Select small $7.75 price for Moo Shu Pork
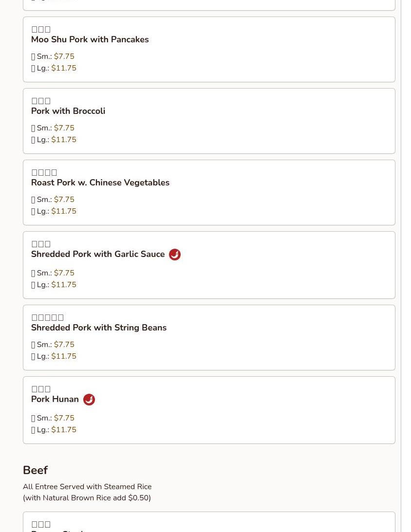The width and height of the screenshot is (411, 532). [x=53, y=56]
